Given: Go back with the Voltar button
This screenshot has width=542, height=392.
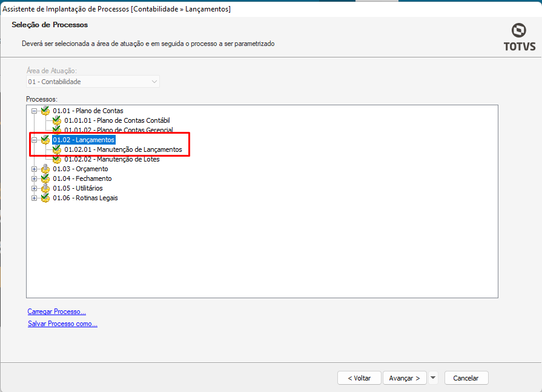Looking at the screenshot, I should (x=359, y=378).
